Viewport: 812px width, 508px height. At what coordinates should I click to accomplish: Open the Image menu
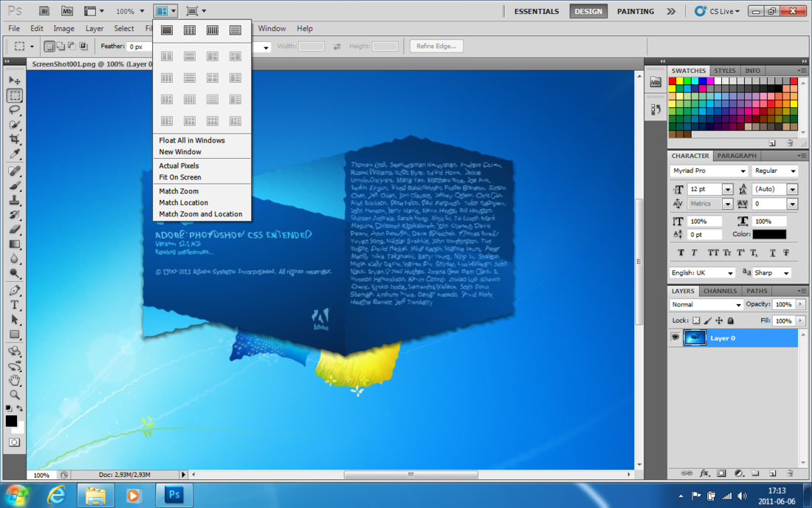pos(63,29)
